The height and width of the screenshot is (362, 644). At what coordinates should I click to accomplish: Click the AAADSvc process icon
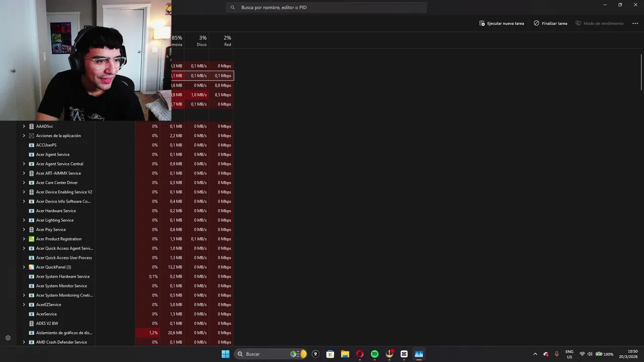(x=32, y=126)
